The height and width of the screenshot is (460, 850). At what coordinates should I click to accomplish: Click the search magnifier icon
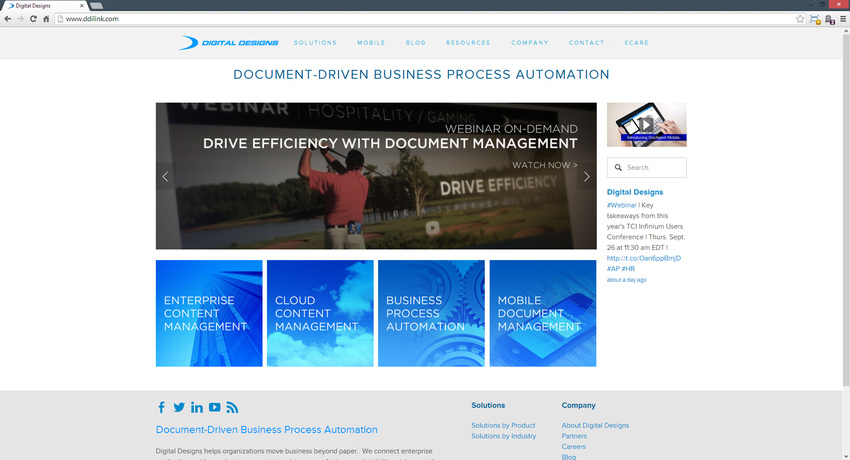[618, 167]
